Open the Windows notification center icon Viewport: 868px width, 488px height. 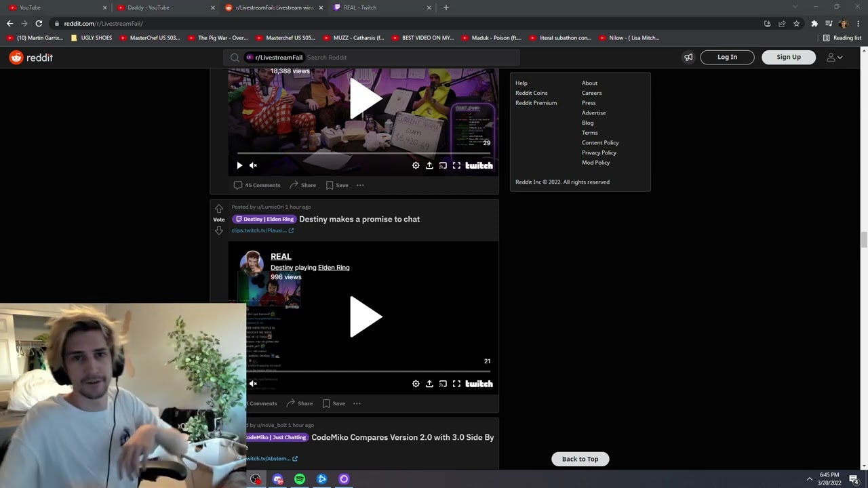click(854, 479)
